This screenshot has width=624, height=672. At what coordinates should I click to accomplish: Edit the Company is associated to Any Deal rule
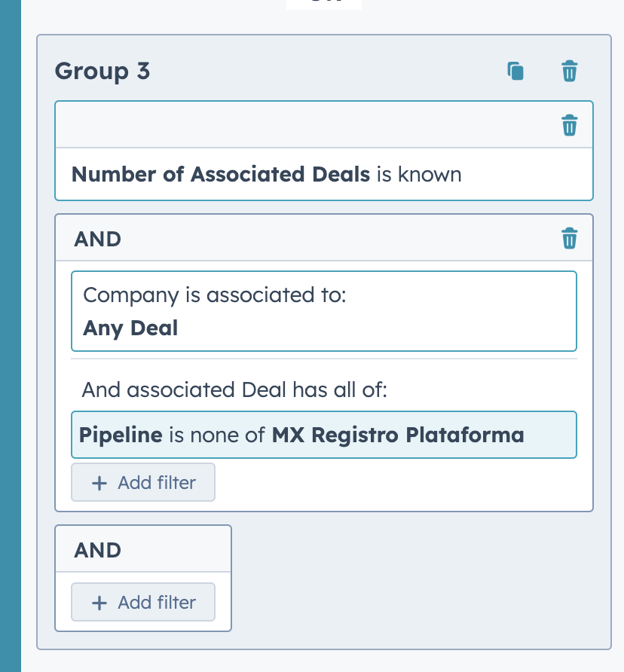click(324, 310)
